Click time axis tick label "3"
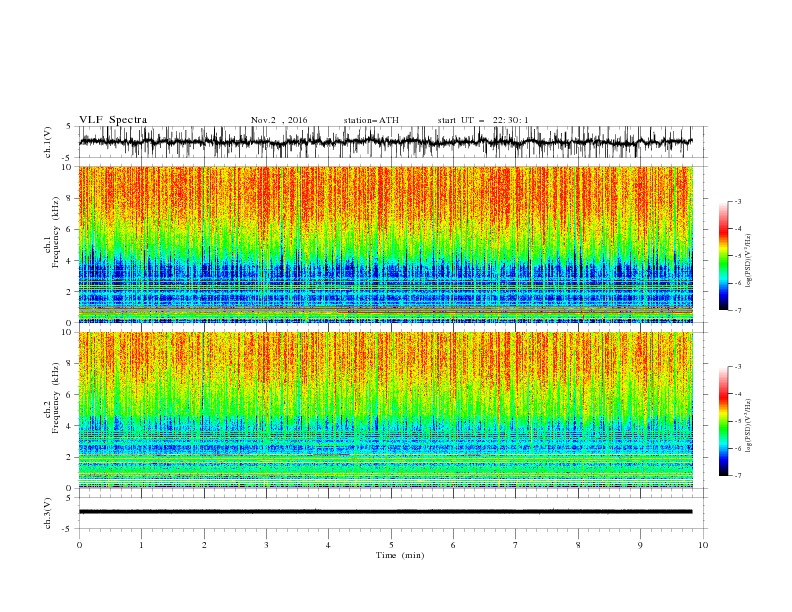Viewport: 792px width, 612px height. point(266,545)
